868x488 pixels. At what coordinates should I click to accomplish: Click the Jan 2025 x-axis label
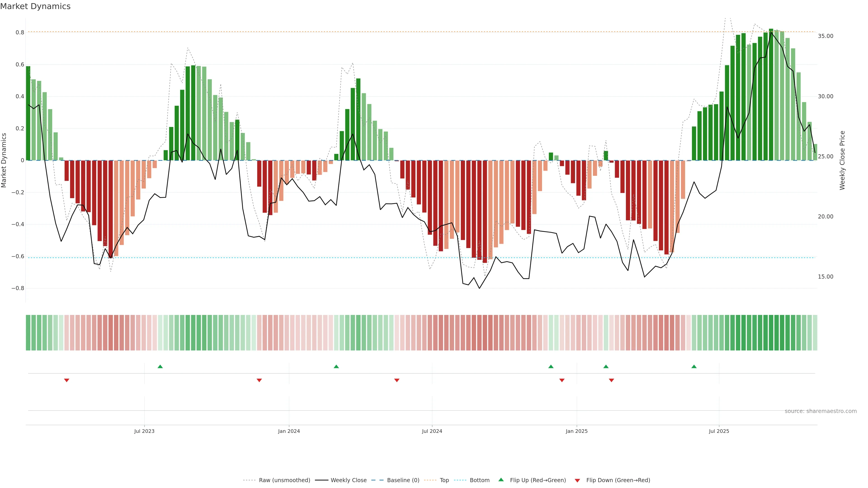pos(577,431)
